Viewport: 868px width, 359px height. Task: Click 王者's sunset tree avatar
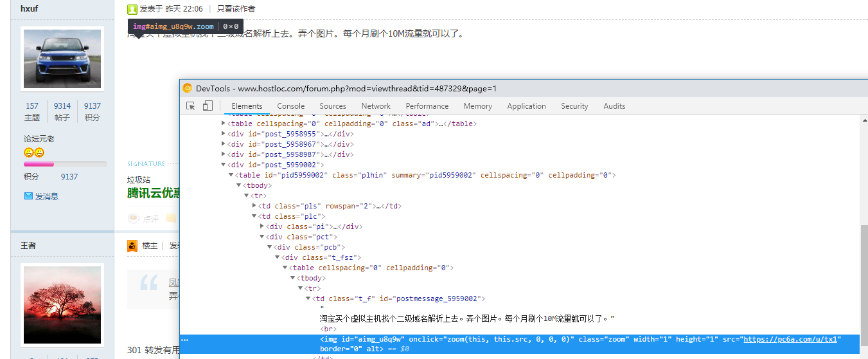coord(62,305)
